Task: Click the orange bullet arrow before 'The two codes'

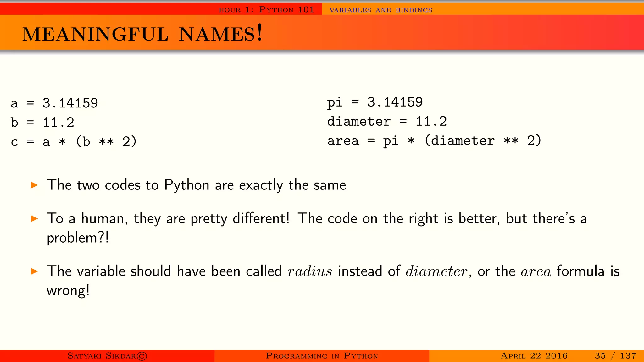Action: [34, 185]
